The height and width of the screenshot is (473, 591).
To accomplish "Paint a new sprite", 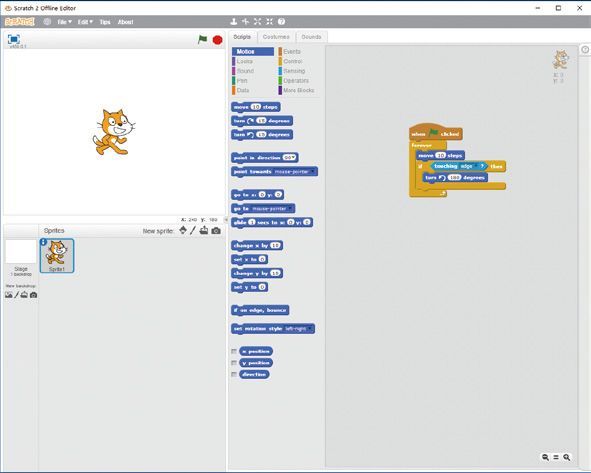I will point(193,230).
